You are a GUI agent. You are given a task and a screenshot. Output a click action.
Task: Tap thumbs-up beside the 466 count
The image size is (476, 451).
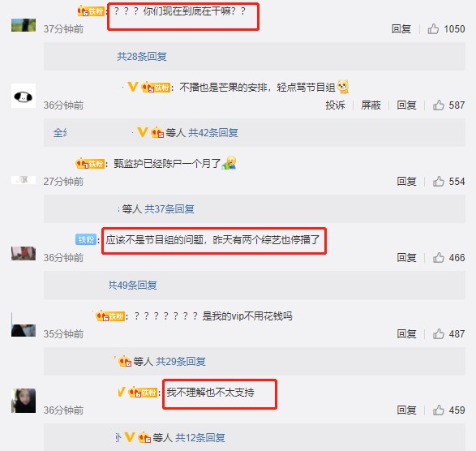click(439, 258)
